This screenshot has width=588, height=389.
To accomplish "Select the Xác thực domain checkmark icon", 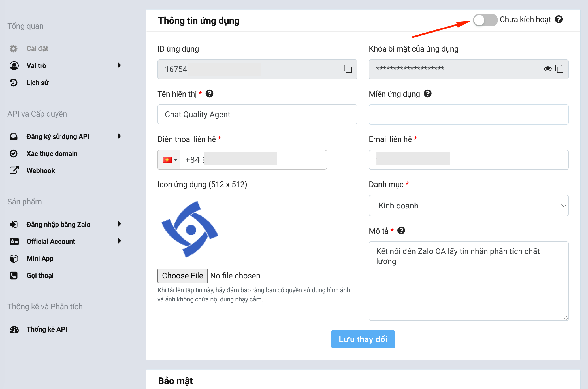I will tap(14, 153).
